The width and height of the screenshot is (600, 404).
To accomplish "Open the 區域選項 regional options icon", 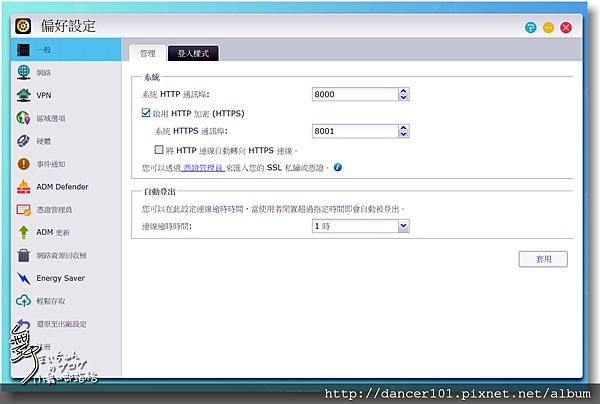I will point(23,118).
